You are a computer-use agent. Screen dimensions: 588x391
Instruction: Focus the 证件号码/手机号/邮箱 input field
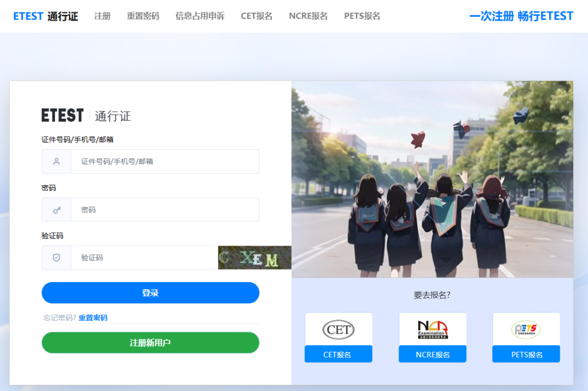click(165, 161)
